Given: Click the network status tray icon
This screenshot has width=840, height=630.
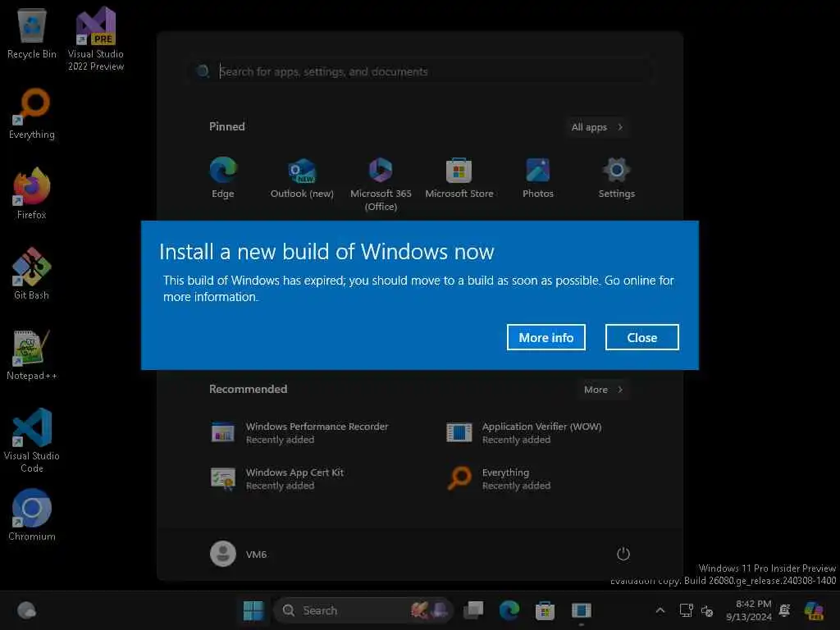Looking at the screenshot, I should point(707,610).
